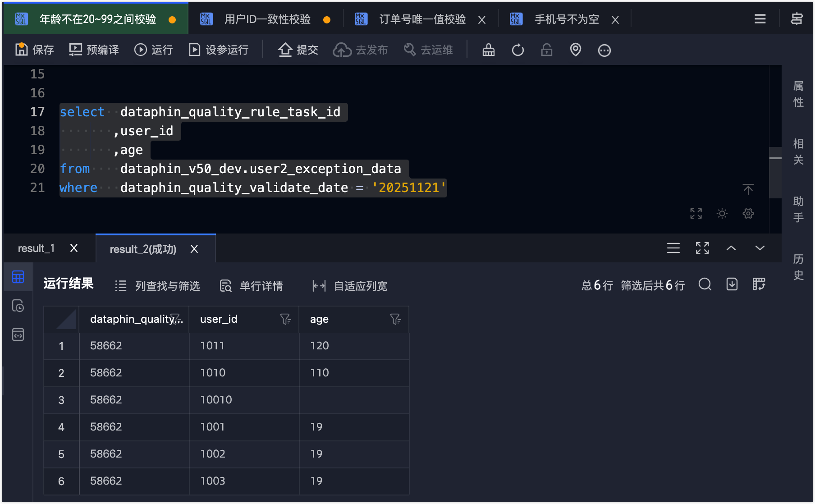Click the editor fullscreen expand icon
The height and width of the screenshot is (504, 815).
click(696, 213)
